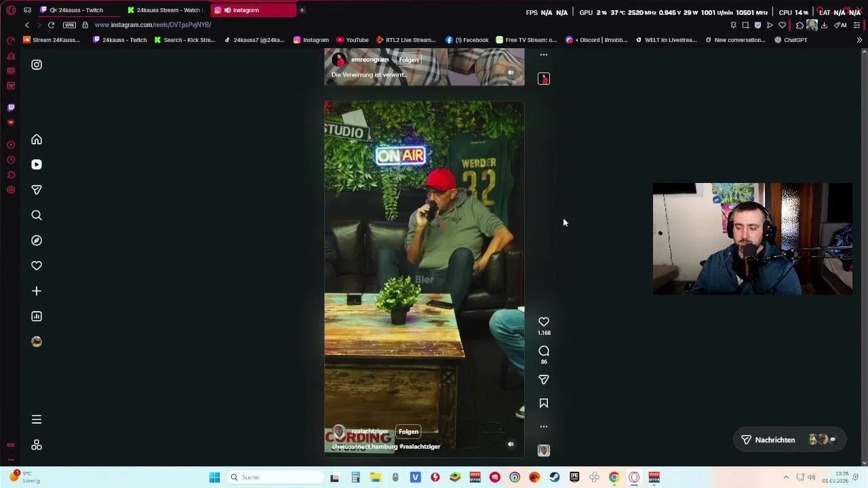Open the (1) Facebook bookmark
The height and width of the screenshot is (488, 868).
click(467, 40)
